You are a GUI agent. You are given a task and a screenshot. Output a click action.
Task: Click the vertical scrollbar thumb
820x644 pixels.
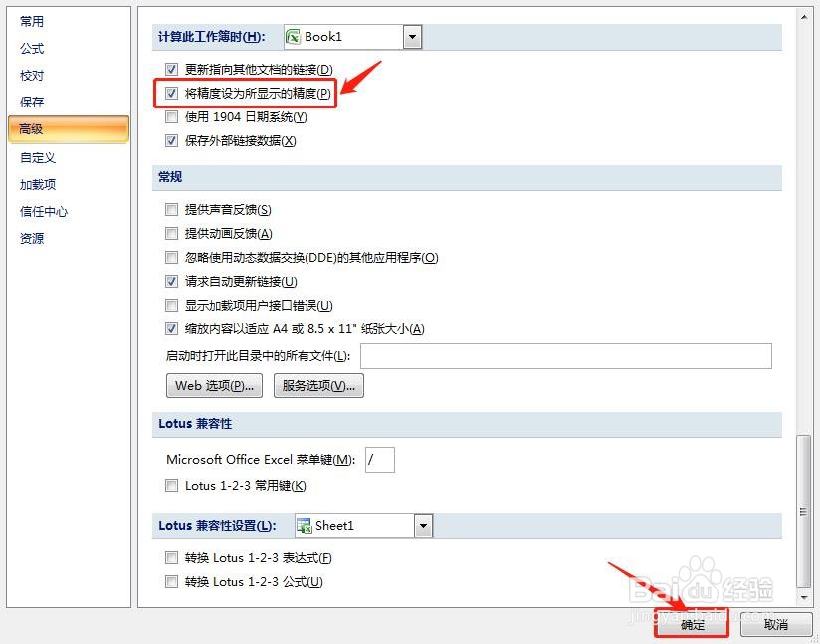point(804,512)
